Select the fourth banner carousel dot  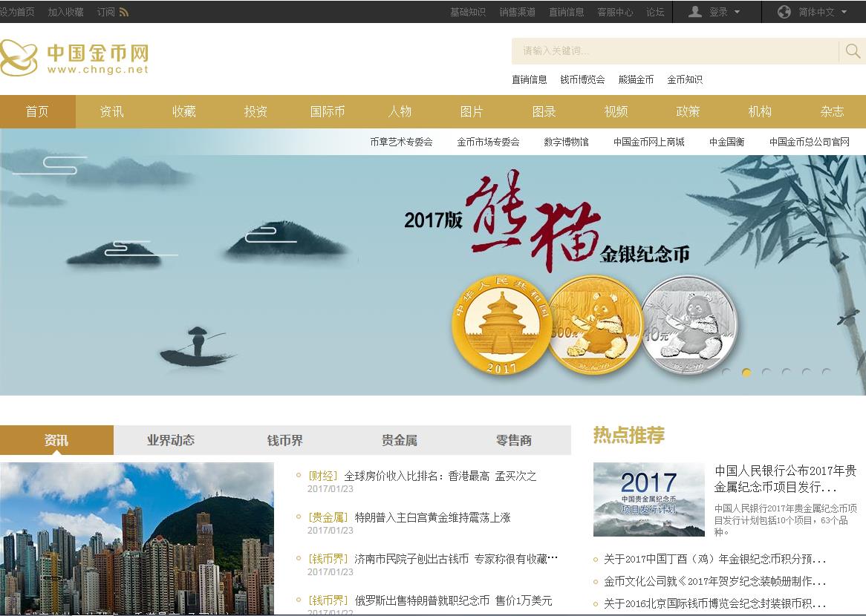(786, 373)
